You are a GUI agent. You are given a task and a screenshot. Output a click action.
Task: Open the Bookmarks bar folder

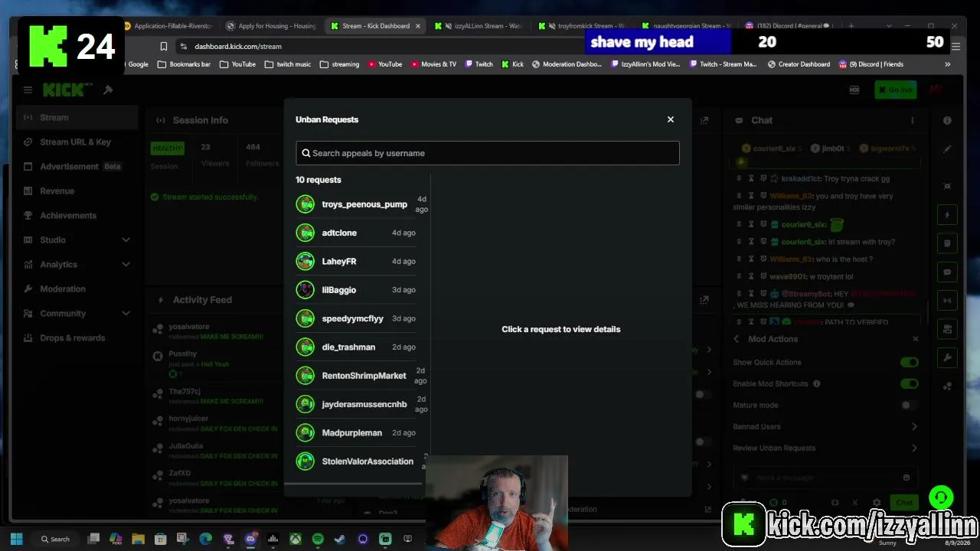pos(184,64)
